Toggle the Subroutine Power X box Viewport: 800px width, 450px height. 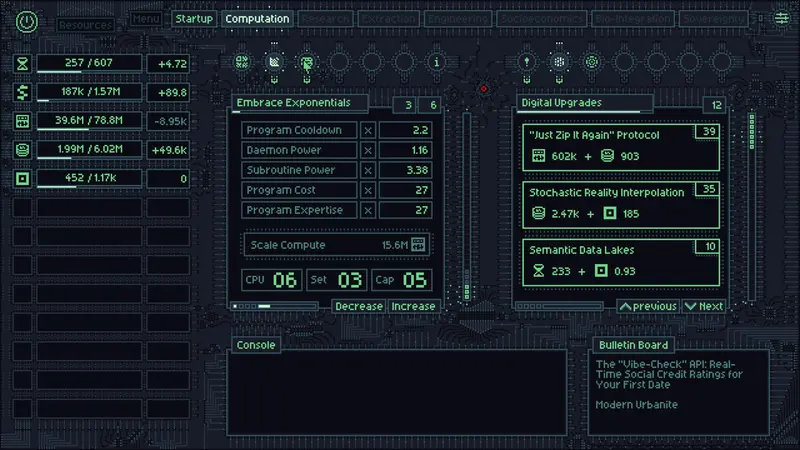coord(368,170)
